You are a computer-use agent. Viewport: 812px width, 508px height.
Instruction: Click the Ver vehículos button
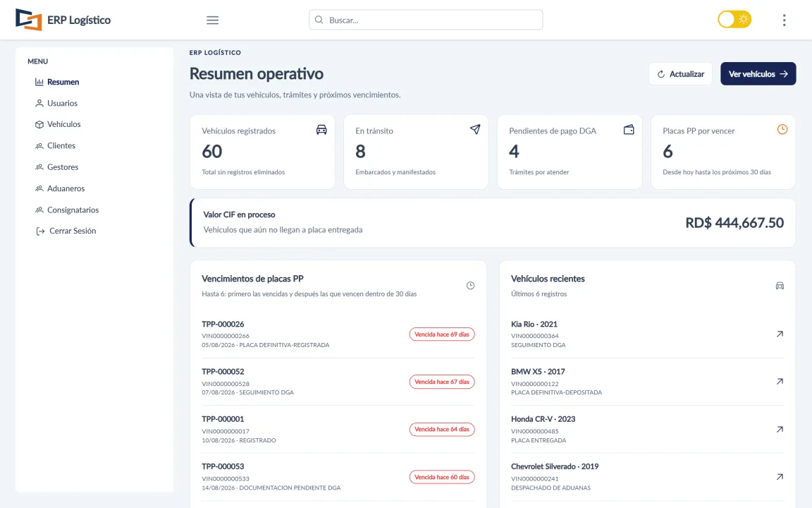tap(758, 74)
